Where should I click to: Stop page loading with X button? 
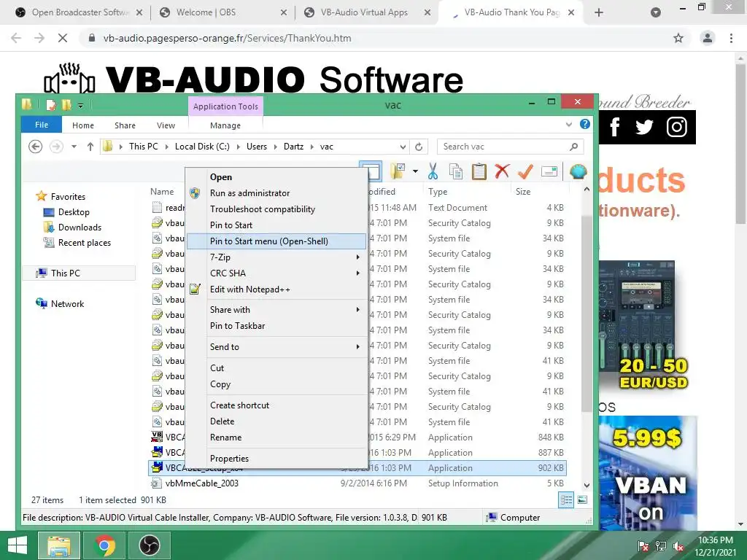[x=63, y=38]
